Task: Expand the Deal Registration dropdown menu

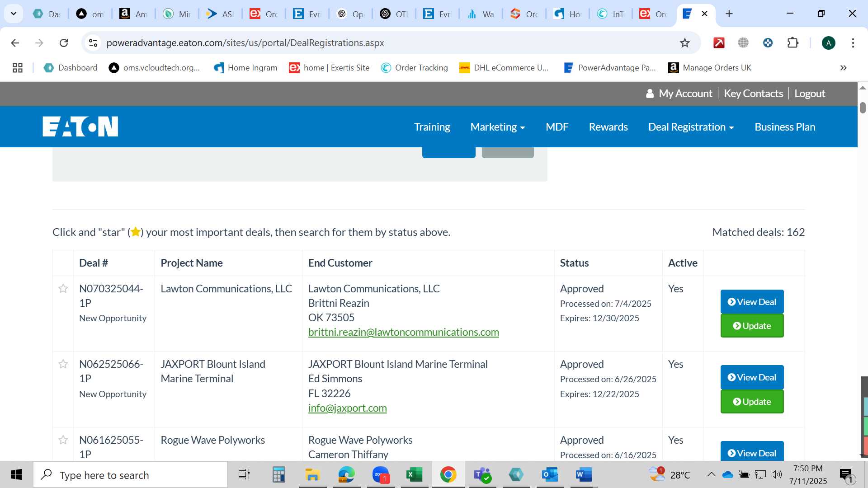Action: point(691,127)
